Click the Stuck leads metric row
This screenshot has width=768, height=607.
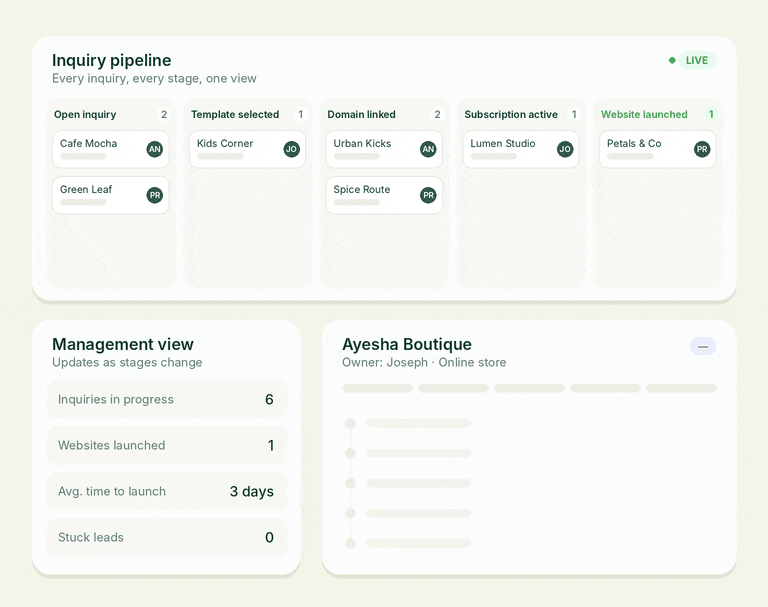pyautogui.click(x=167, y=537)
